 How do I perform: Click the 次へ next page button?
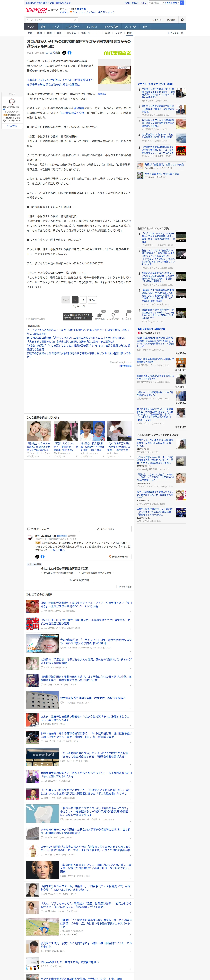92,300
